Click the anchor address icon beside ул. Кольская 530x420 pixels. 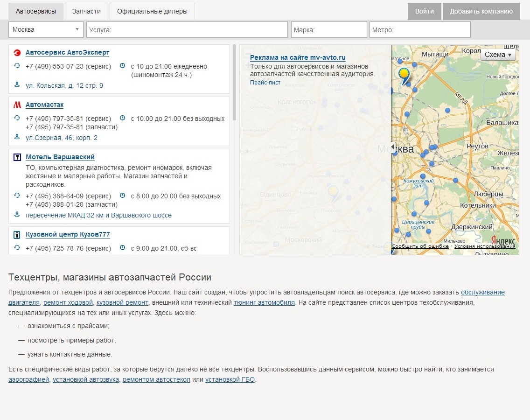click(17, 85)
